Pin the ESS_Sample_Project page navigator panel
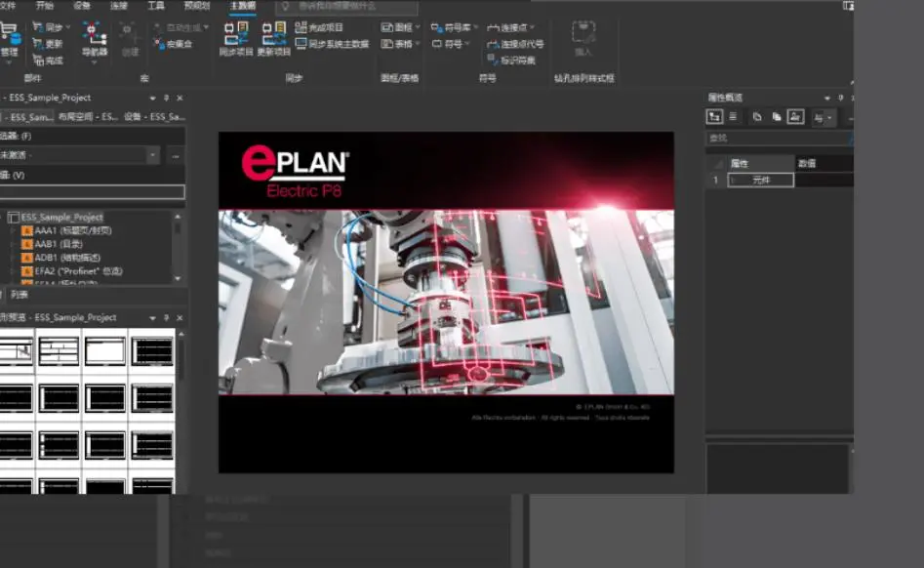This screenshot has width=924, height=568. [166, 98]
